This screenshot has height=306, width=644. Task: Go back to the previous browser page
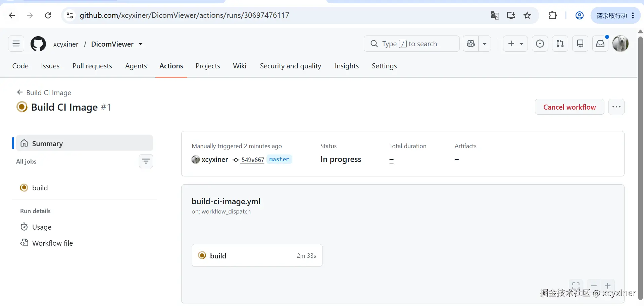pyautogui.click(x=12, y=15)
